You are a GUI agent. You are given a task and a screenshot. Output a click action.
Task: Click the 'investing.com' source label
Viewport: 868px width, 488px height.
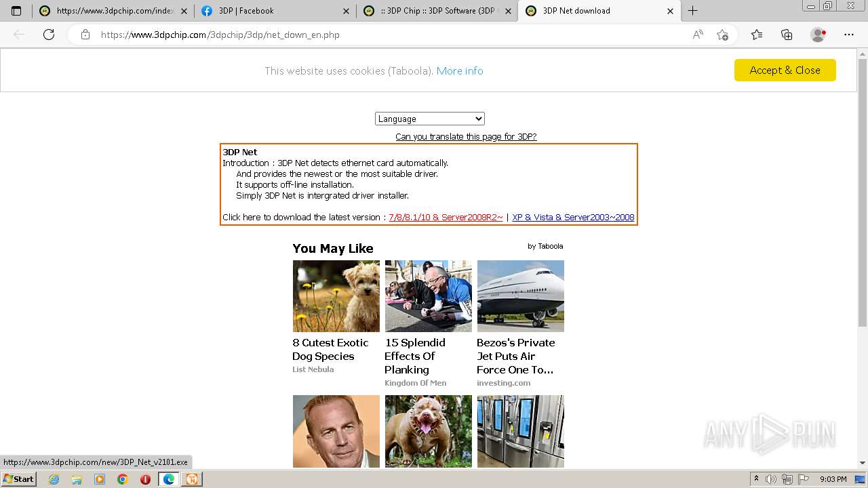(x=503, y=383)
